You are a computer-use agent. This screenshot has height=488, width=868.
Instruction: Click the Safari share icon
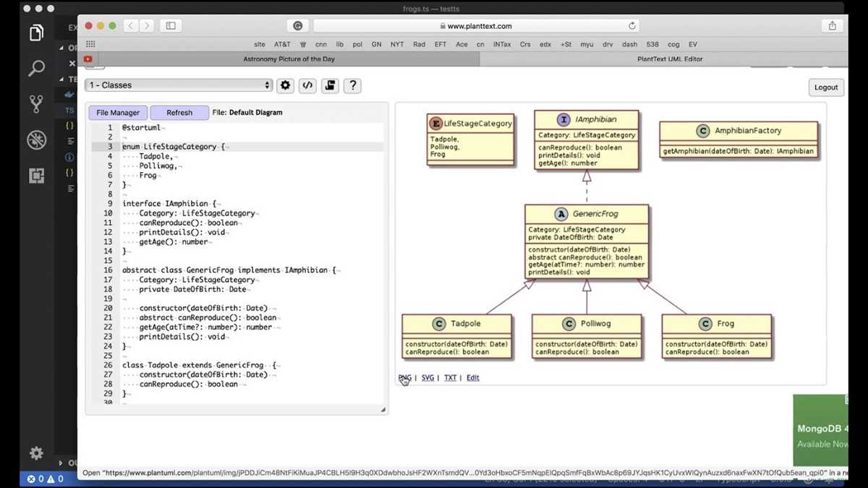point(832,25)
